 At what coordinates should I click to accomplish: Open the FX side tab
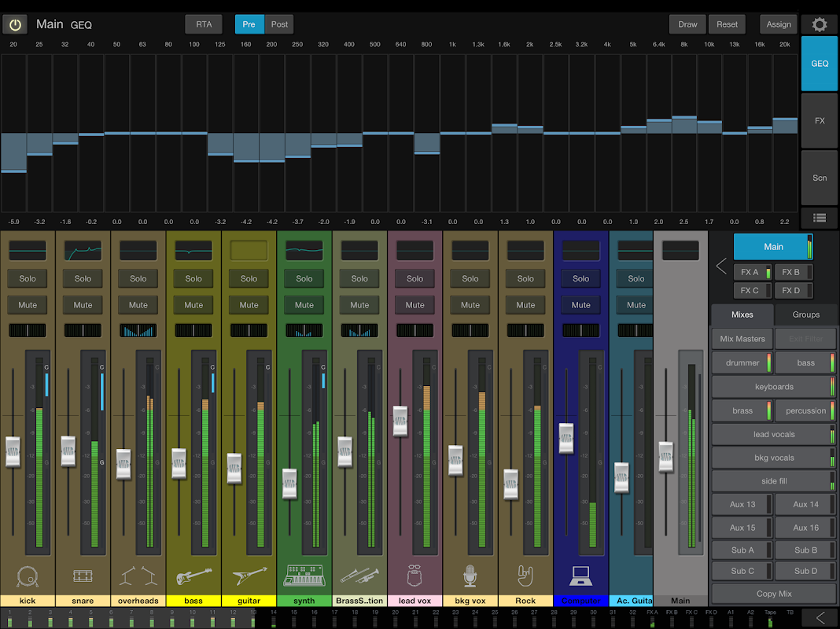click(x=820, y=121)
